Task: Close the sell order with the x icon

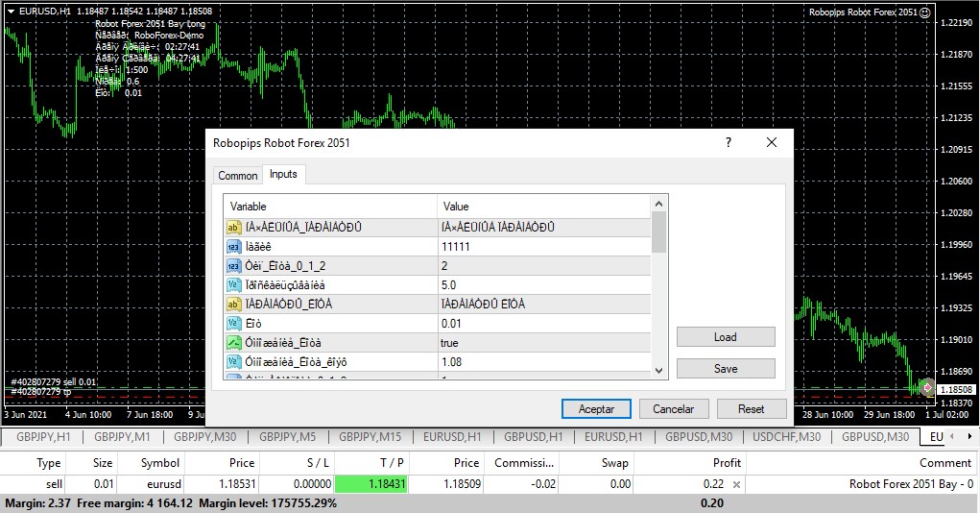Action: click(736, 485)
